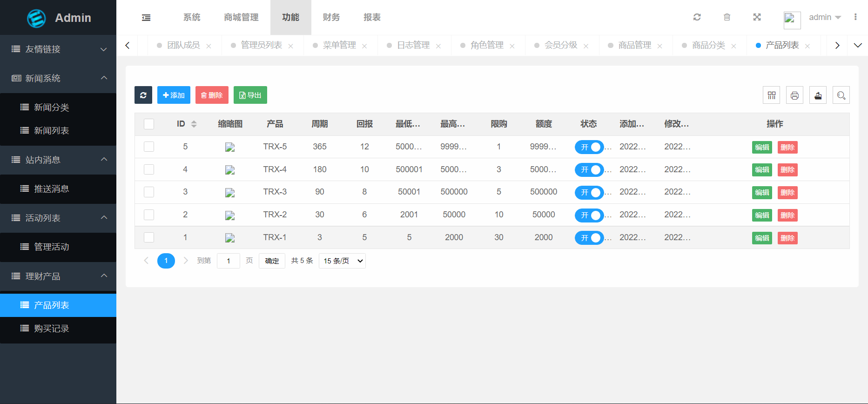868x404 pixels.
Task: Close the 商品分类 tab
Action: pyautogui.click(x=733, y=46)
